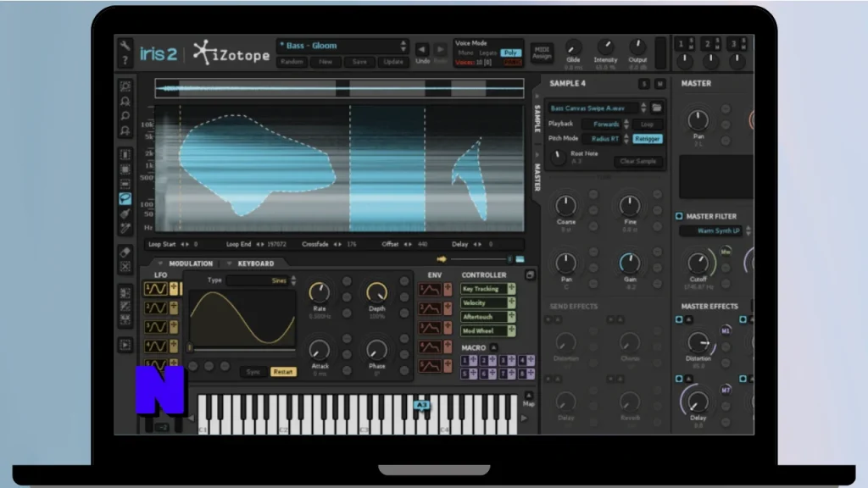Image resolution: width=868 pixels, height=488 pixels.
Task: Click LFO 2 assign crosshair handle
Action: pos(174,308)
